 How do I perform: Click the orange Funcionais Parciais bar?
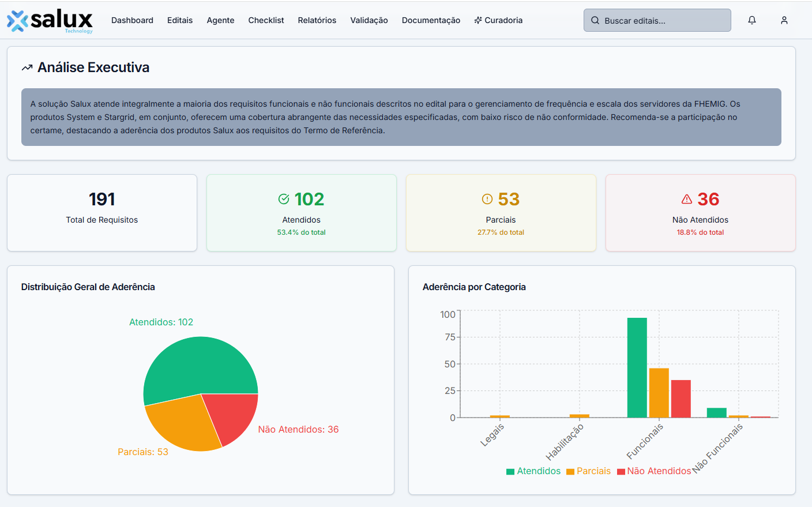click(x=659, y=393)
